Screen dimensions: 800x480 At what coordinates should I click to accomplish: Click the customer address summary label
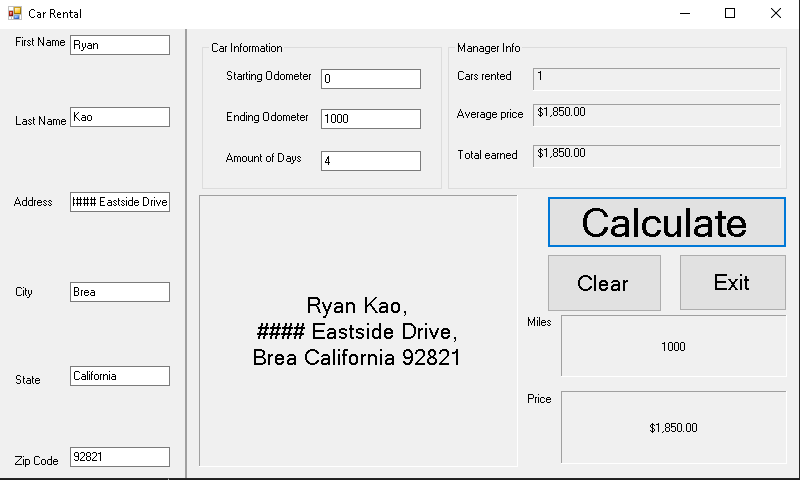[358, 331]
